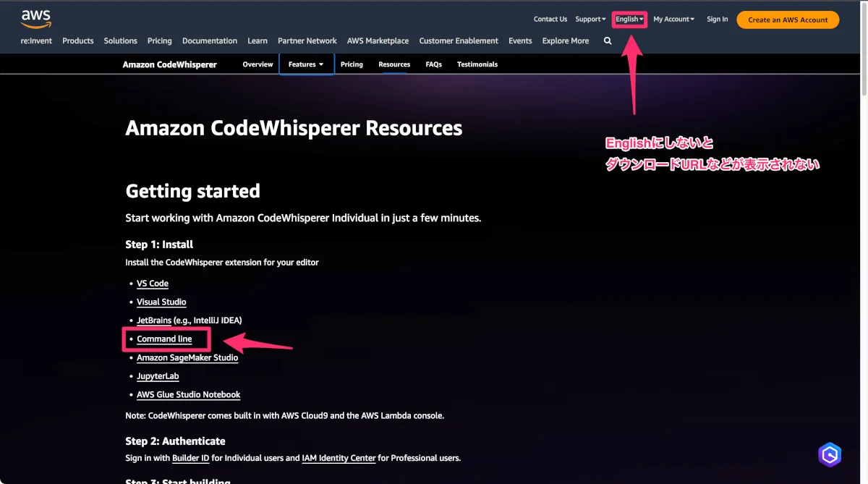Click Create an AWS Account button
This screenshot has width=868, height=484.
click(788, 20)
